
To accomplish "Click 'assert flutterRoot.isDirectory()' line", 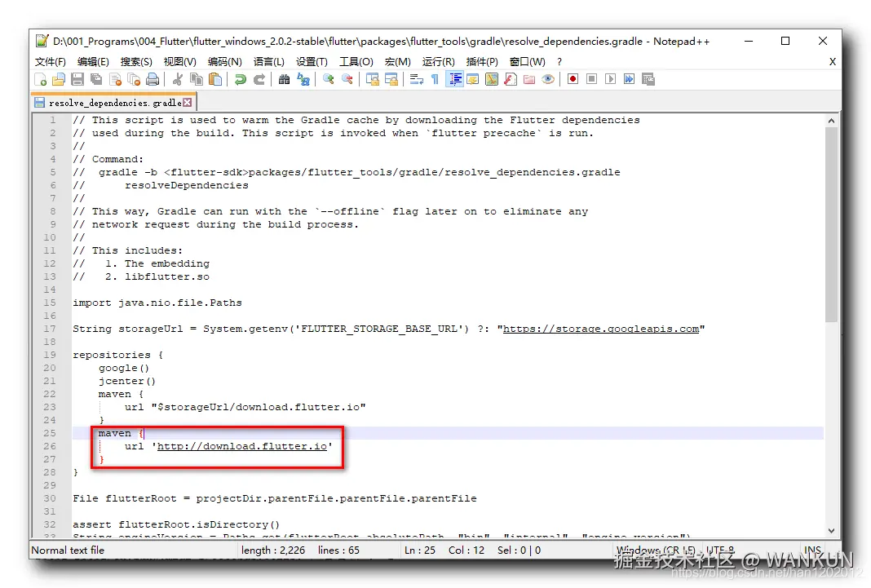I will [x=176, y=524].
